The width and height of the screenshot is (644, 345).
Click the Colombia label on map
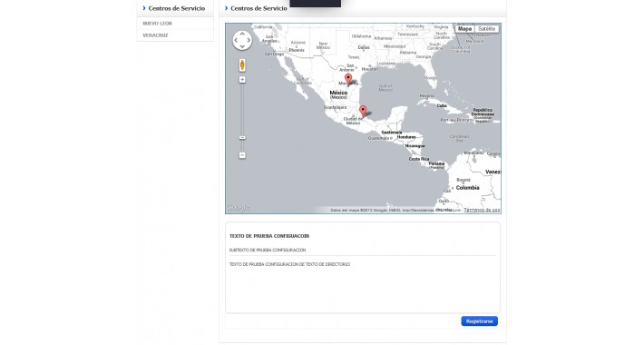pyautogui.click(x=467, y=188)
